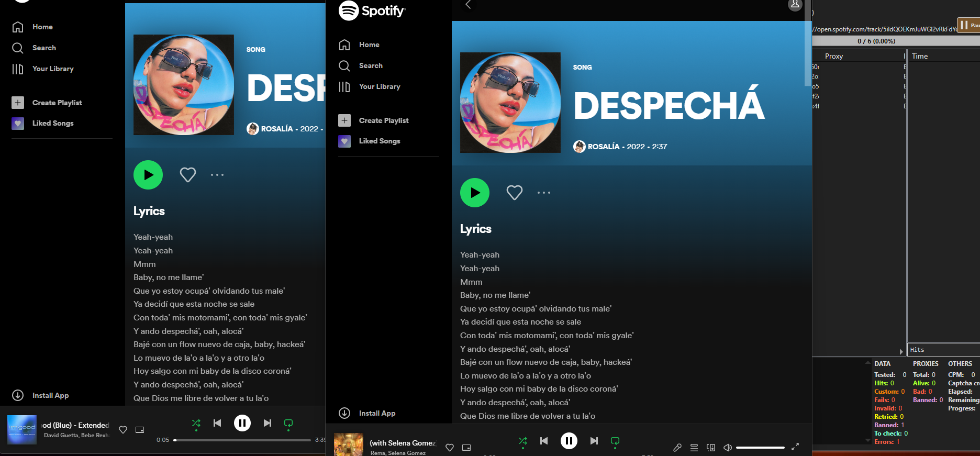Open picture-in-picture in front window's player bar
The width and height of the screenshot is (980, 456).
tap(466, 448)
